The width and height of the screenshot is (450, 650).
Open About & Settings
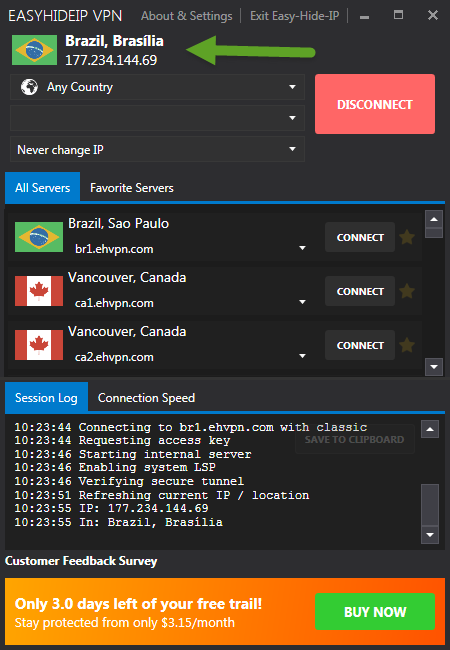pos(186,16)
